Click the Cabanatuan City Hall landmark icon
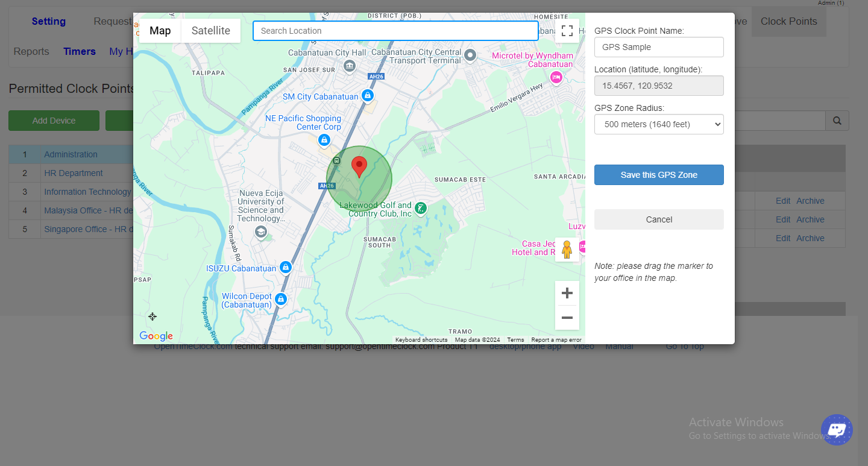Viewport: 868px width, 466px height. pos(349,66)
